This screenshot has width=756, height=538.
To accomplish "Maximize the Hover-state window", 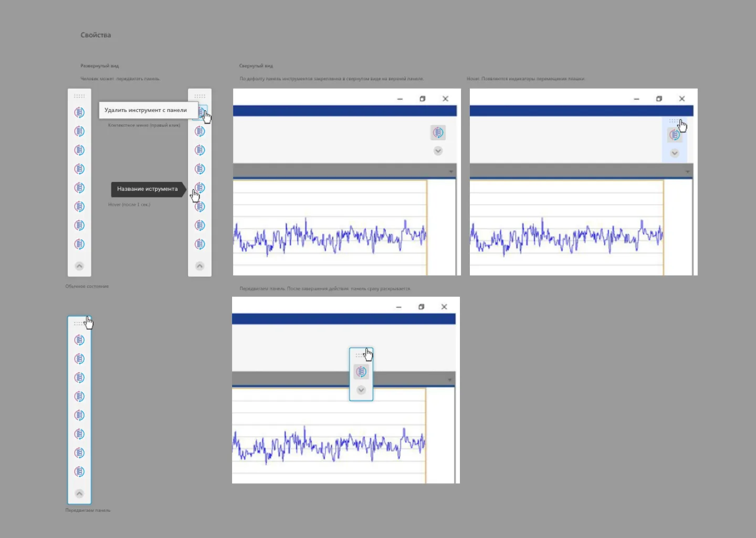I will [x=659, y=99].
